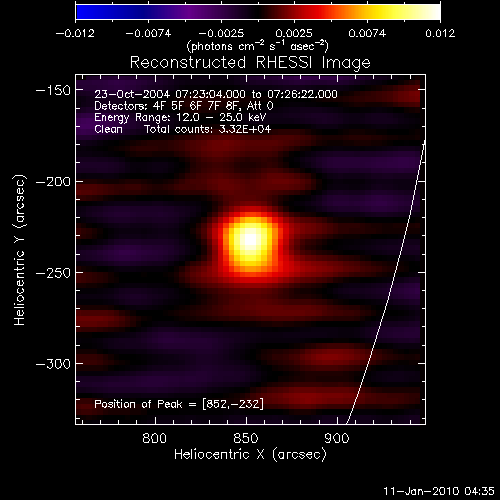Click the Y-axis tick label '-150'
This screenshot has height=500, width=500.
(x=53, y=90)
